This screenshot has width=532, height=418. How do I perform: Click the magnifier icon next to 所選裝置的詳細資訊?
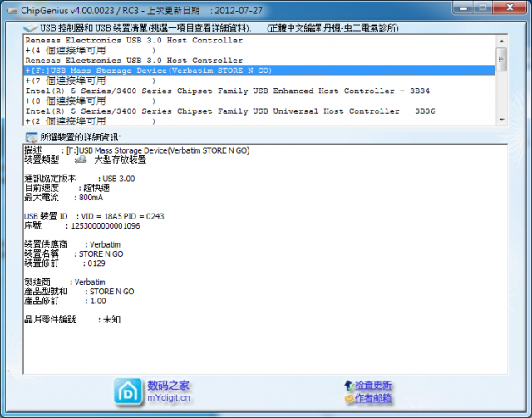coord(32,137)
